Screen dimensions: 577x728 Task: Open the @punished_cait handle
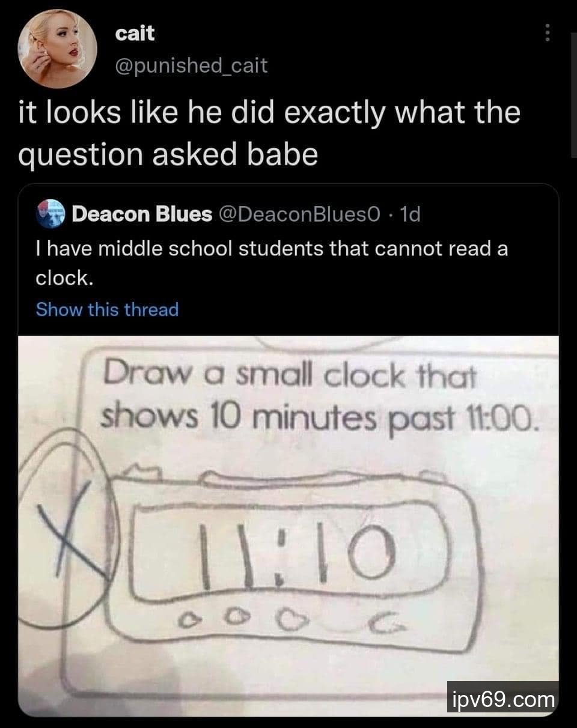point(191,65)
